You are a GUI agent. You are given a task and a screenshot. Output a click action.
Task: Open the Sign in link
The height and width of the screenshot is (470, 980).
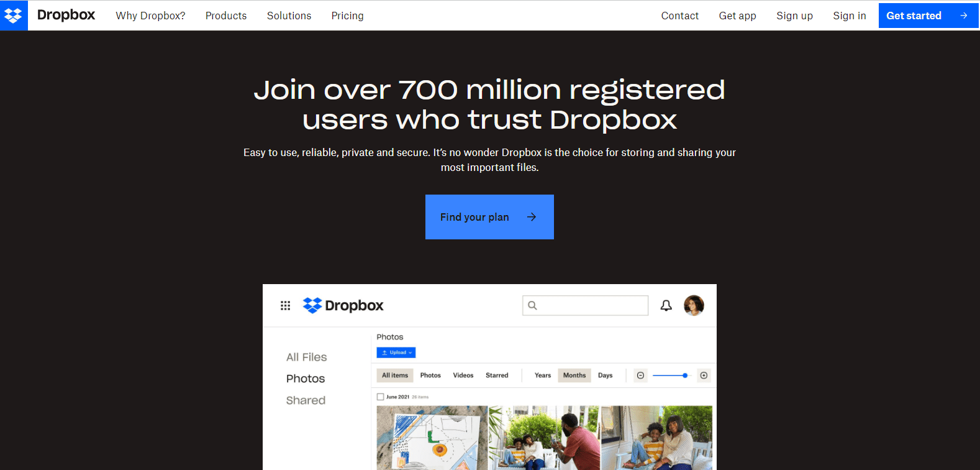click(x=850, y=16)
